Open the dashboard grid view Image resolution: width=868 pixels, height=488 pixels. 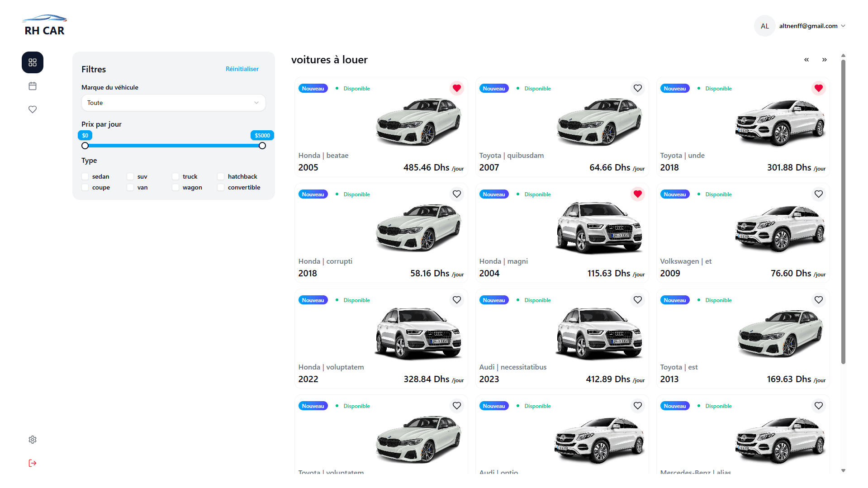(32, 62)
